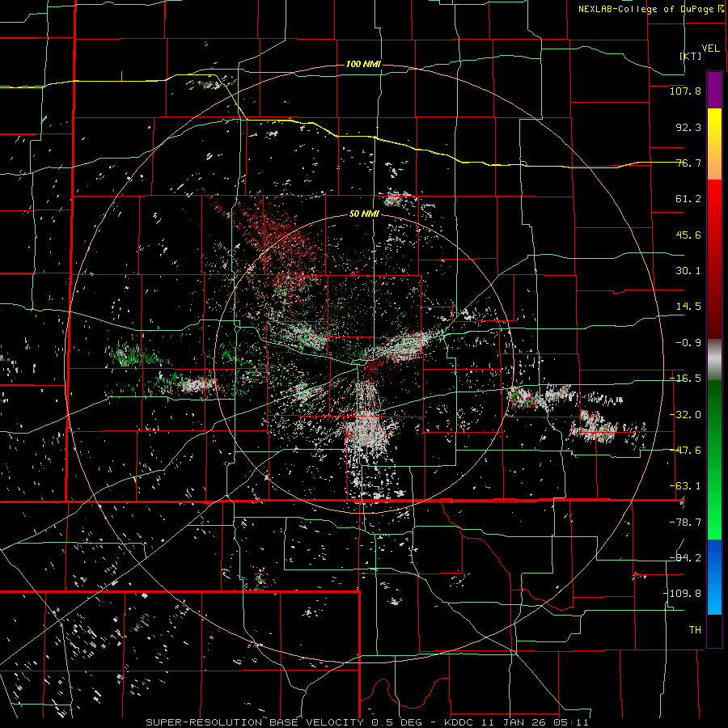Click the 'TH' label on the legend
The height and width of the screenshot is (728, 728).
click(695, 630)
